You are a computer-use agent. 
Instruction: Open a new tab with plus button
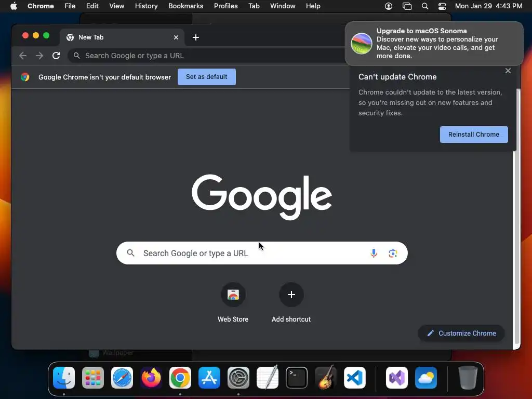[x=196, y=37]
